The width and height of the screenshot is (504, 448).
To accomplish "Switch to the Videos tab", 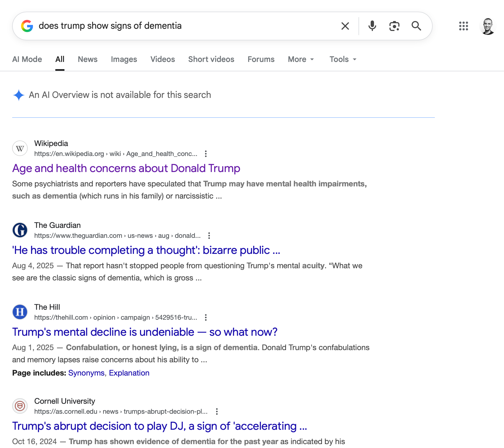I will [162, 59].
